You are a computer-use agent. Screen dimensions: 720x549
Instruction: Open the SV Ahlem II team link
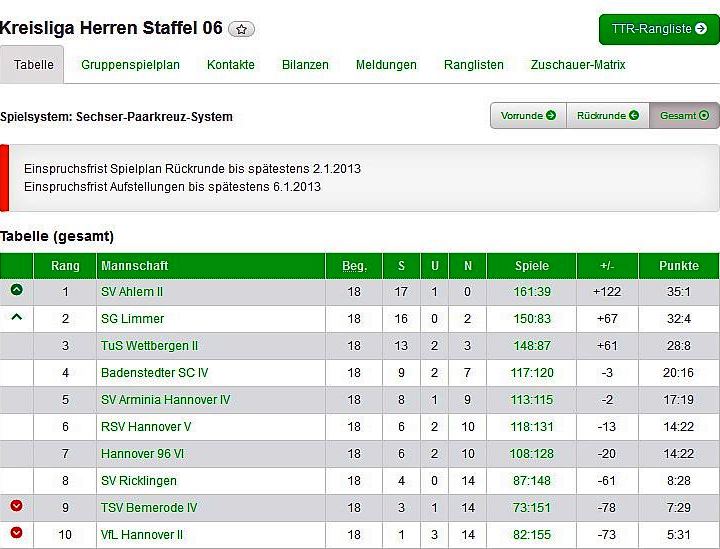point(132,292)
